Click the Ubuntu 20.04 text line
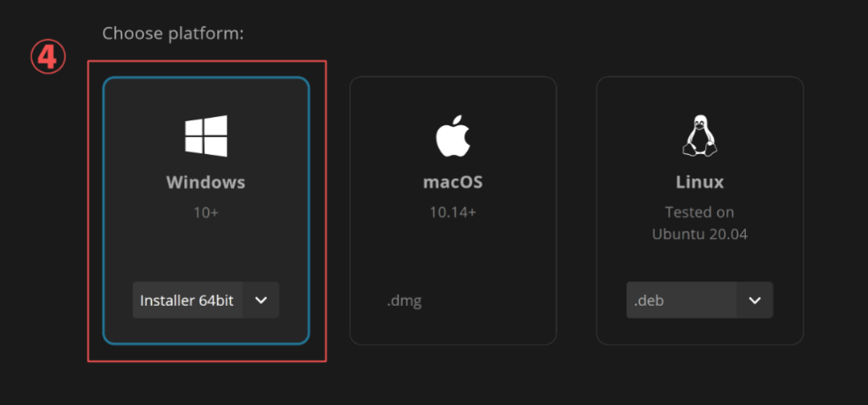Viewport: 868px width, 405px height. (699, 234)
